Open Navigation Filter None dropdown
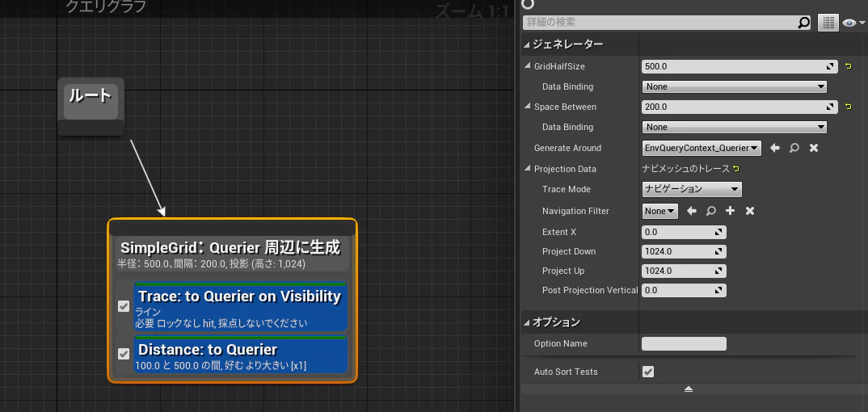This screenshot has width=868, height=412. click(659, 211)
